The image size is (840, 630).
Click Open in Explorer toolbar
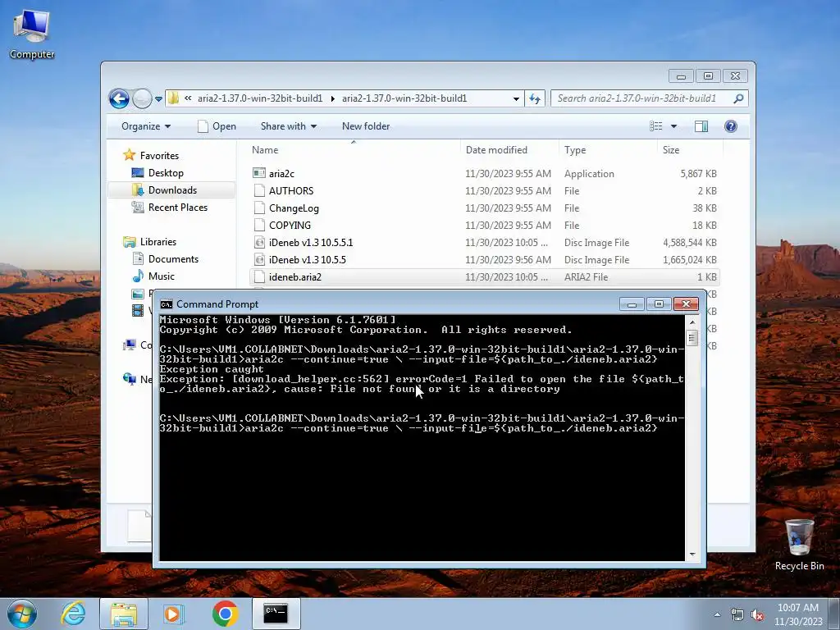click(217, 126)
